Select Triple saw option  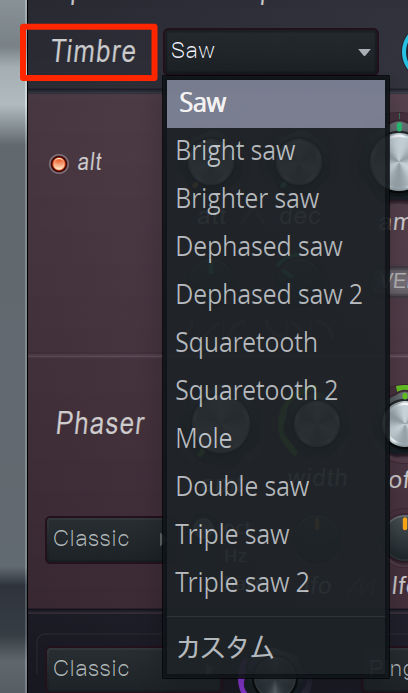coord(276,534)
